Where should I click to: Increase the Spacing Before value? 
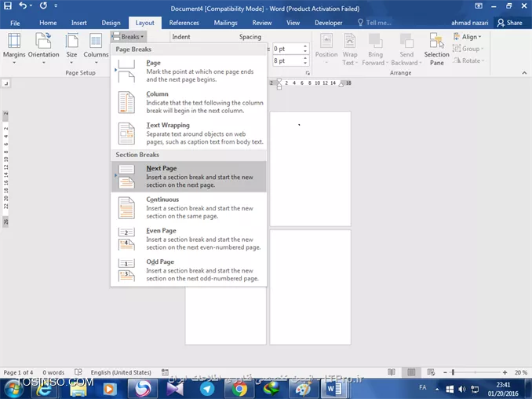[305, 46]
